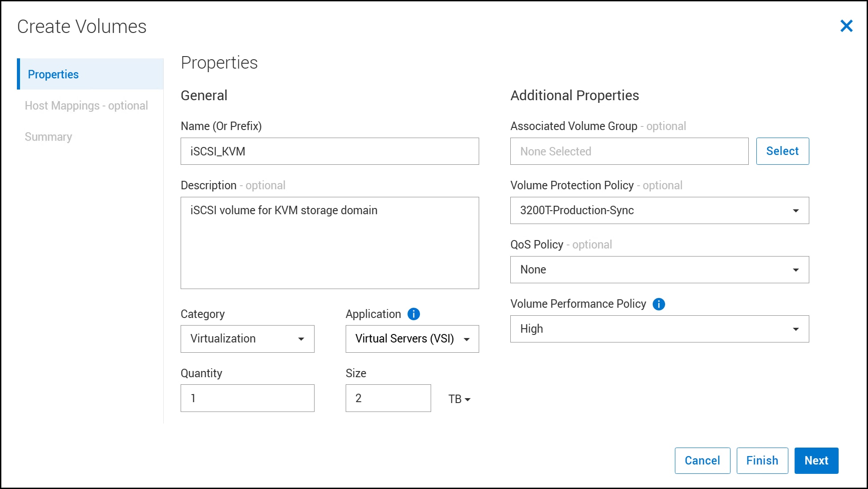The height and width of the screenshot is (489, 868).
Task: Click the Select button for volume group
Action: (x=783, y=151)
